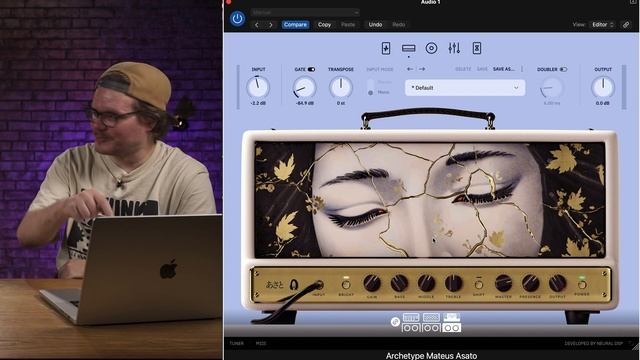Click the DELETE preset button
The width and height of the screenshot is (640, 360).
click(463, 69)
